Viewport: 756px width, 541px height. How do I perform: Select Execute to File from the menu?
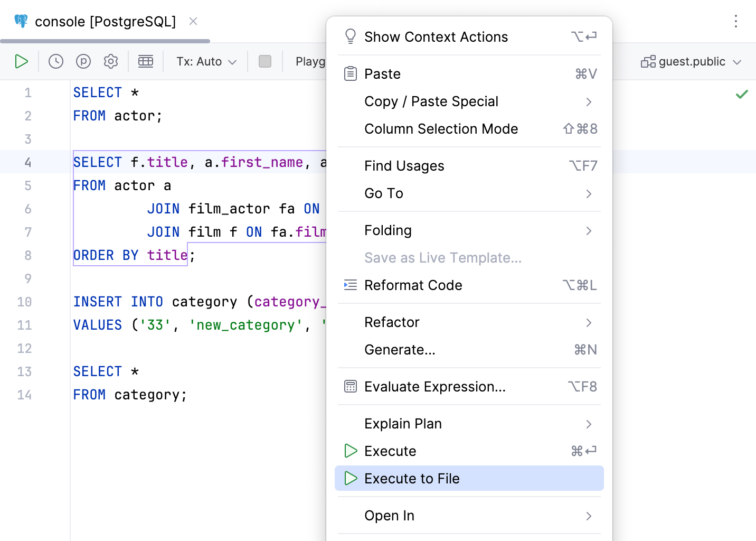coord(412,478)
